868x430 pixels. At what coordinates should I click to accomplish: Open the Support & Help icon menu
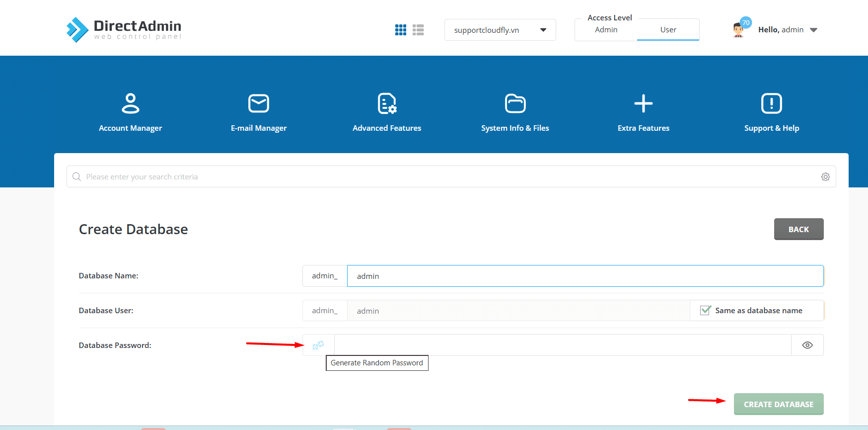tap(771, 104)
